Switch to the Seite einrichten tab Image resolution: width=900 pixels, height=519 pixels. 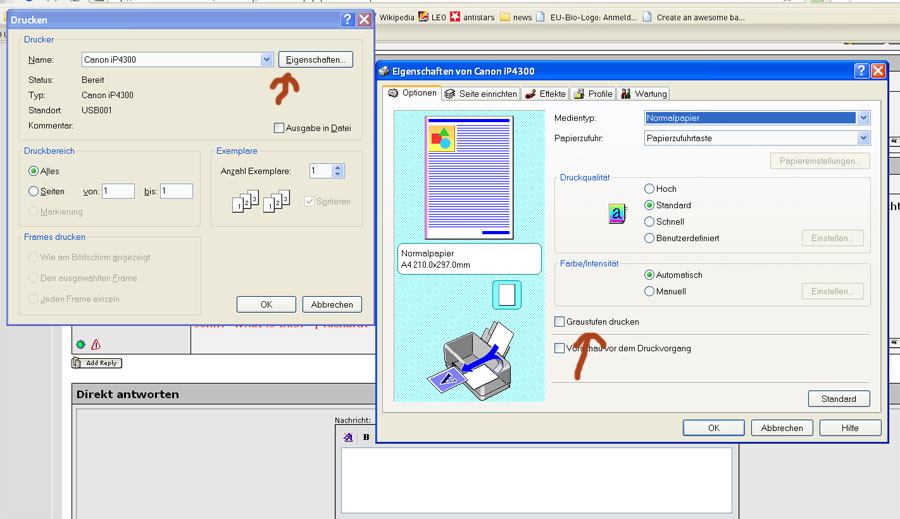tap(481, 94)
